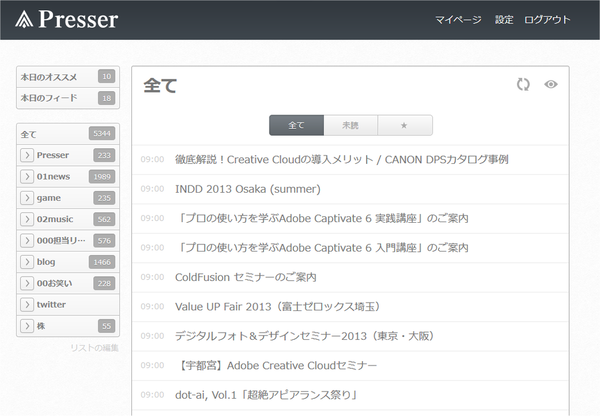Expand the 01news folder chevron
Image resolution: width=600 pixels, height=416 pixels.
pos(27,177)
